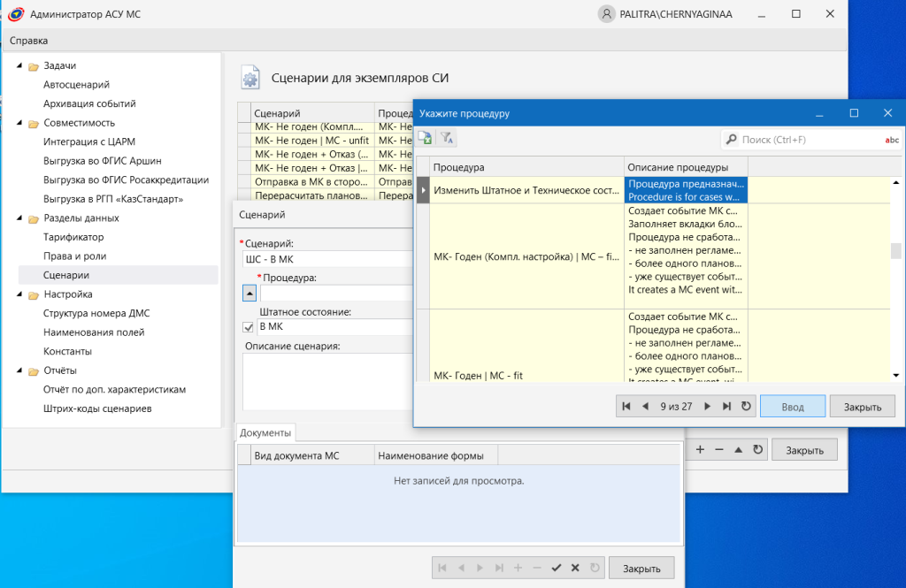Image resolution: width=906 pixels, height=588 pixels.
Task: Click the Поиск (Ctrl+F) search field
Action: pos(810,140)
